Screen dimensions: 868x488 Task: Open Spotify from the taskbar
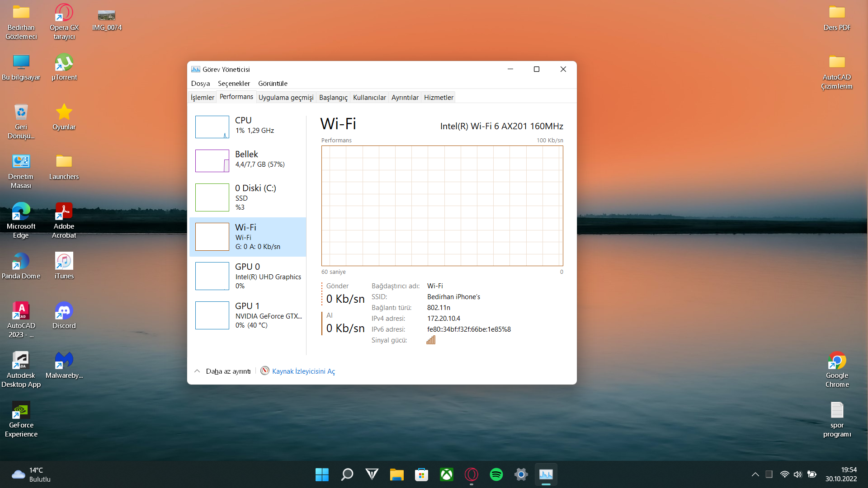pyautogui.click(x=496, y=474)
